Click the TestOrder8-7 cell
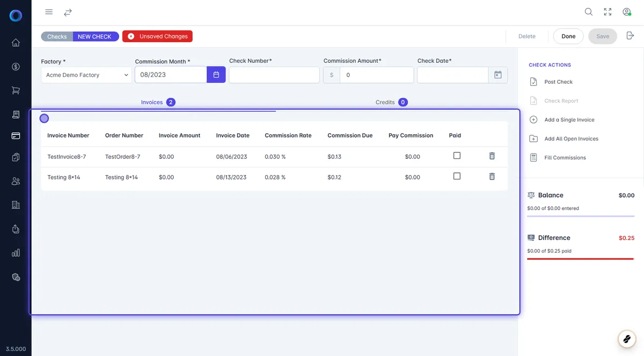Screen dimensions: 644x356 click(x=122, y=157)
